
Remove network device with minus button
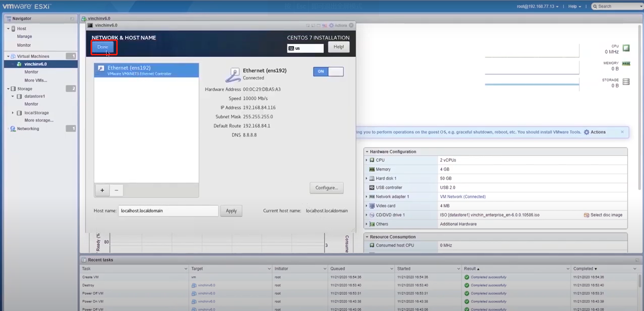(116, 190)
